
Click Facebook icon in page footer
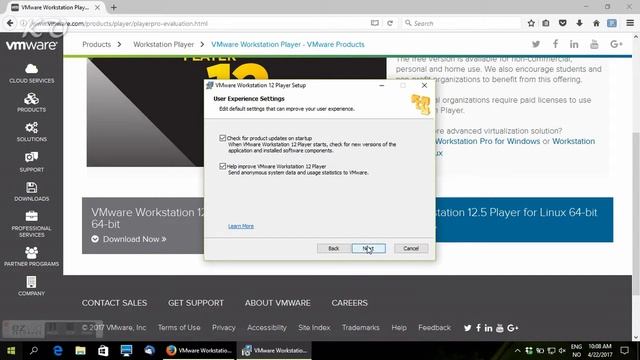point(478,328)
